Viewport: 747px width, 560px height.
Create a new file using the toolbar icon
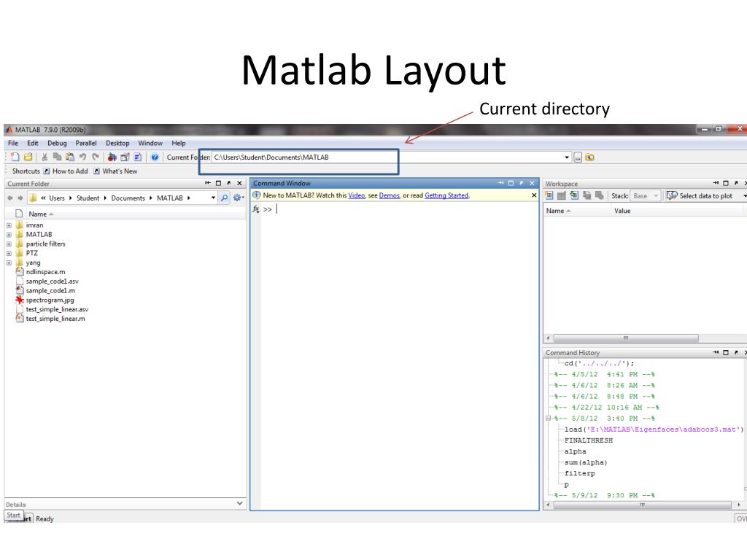pos(15,157)
